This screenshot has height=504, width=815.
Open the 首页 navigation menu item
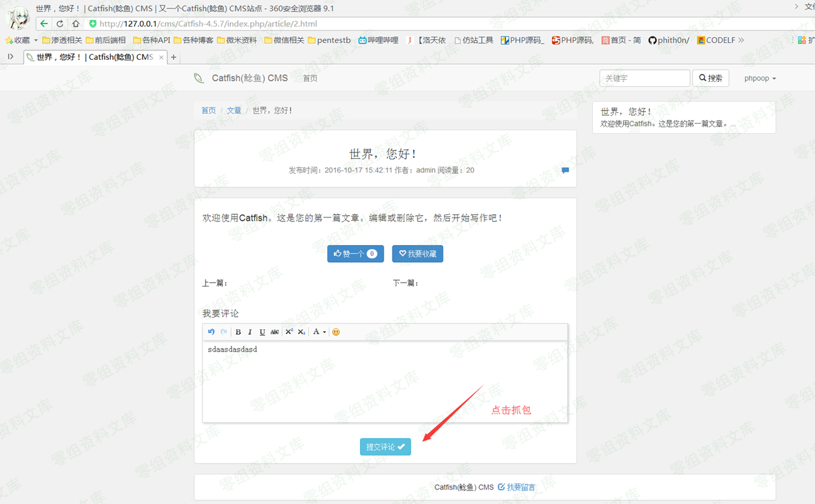310,78
